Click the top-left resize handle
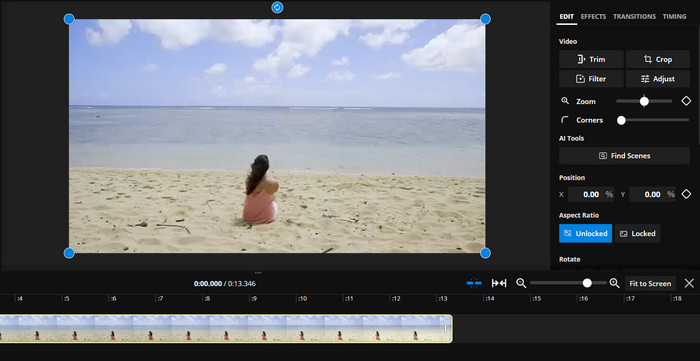The height and width of the screenshot is (361, 700). coord(69,19)
